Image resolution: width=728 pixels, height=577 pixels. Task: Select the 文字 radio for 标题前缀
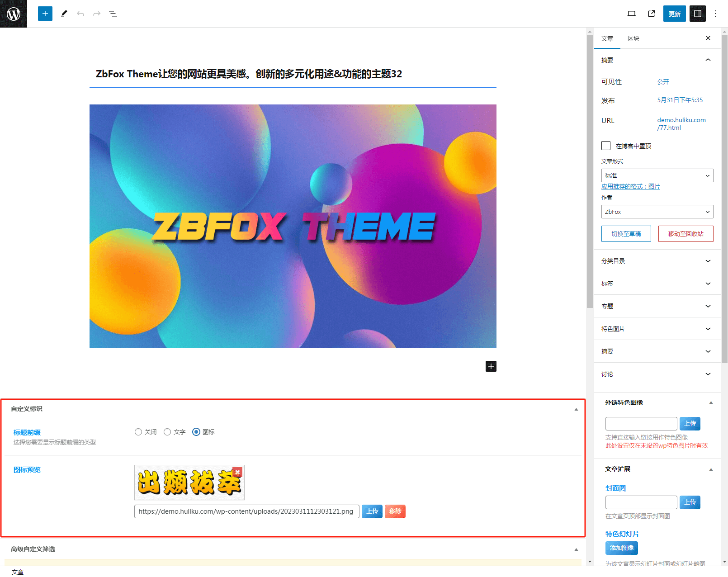(168, 432)
